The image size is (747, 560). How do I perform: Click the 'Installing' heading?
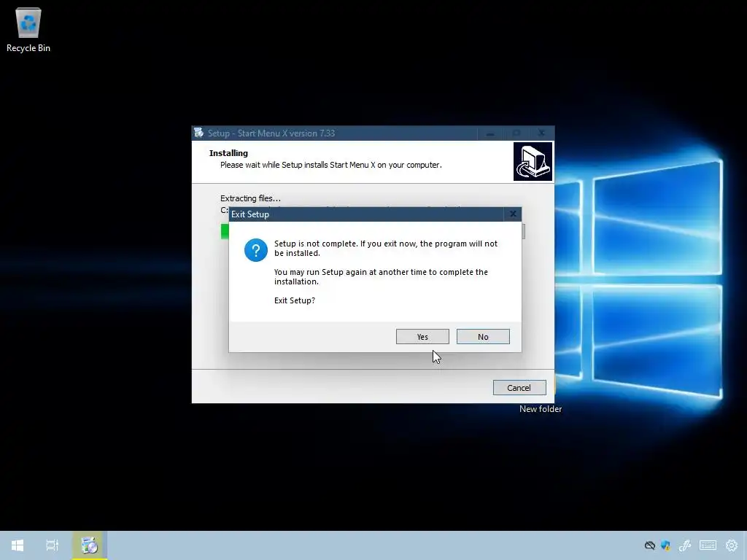click(228, 153)
